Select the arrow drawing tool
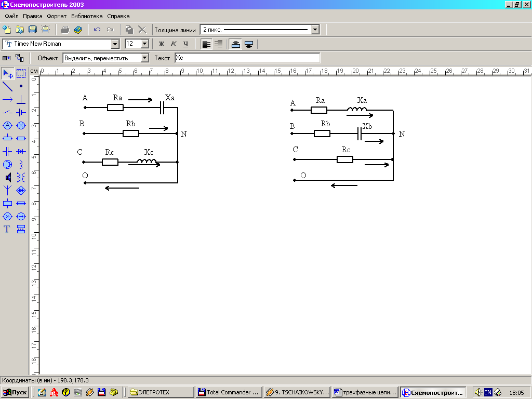Viewport: 532px width, 399px height. [x=7, y=100]
